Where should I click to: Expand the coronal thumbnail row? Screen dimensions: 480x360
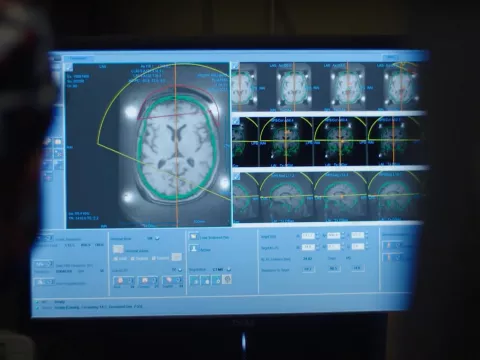pyautogui.click(x=236, y=121)
